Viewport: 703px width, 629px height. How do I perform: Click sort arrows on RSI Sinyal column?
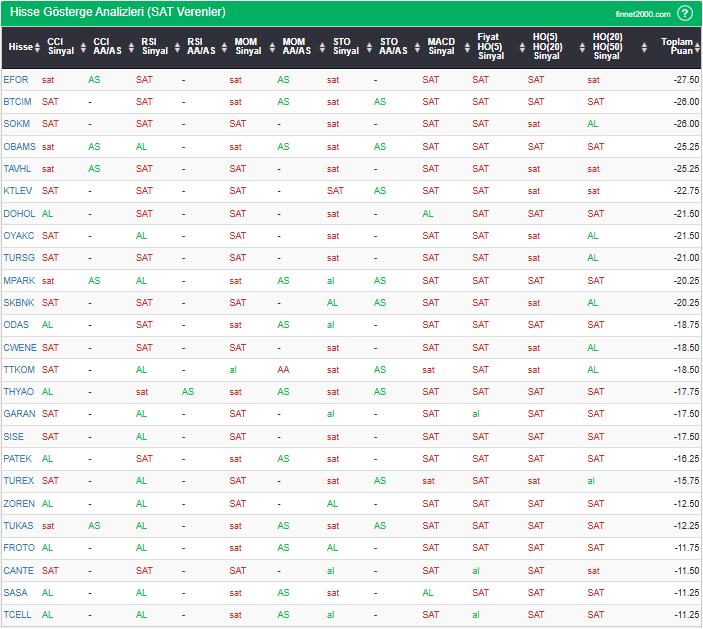coord(177,46)
